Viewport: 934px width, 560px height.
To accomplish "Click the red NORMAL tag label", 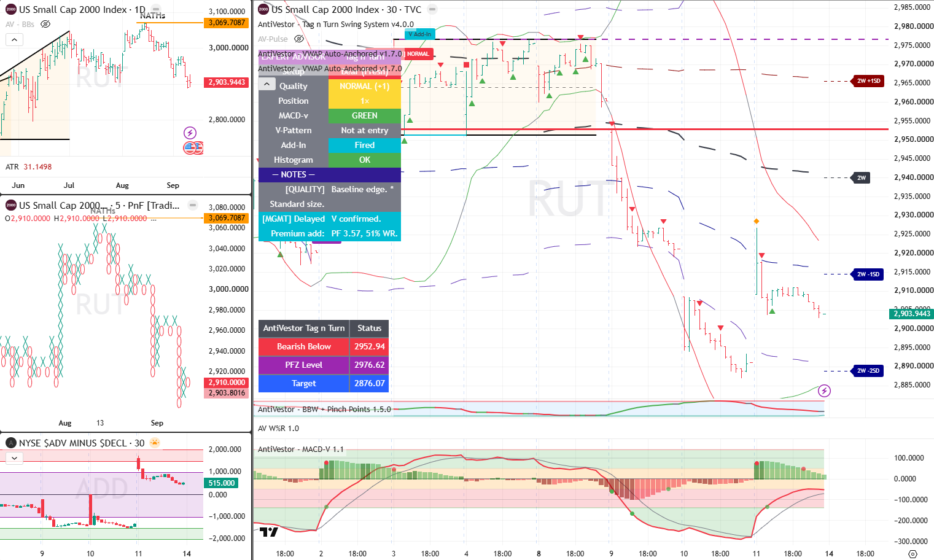I will click(418, 54).
